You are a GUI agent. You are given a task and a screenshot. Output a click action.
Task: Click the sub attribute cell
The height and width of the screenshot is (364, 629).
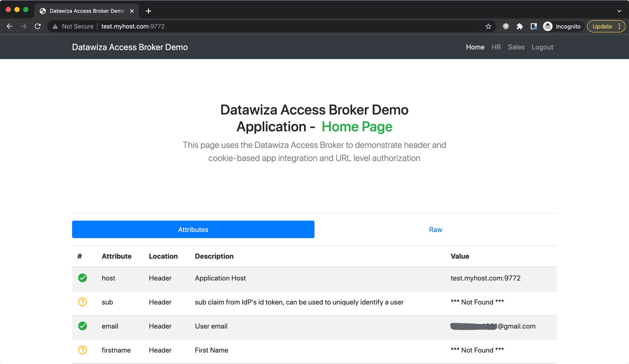tap(107, 302)
